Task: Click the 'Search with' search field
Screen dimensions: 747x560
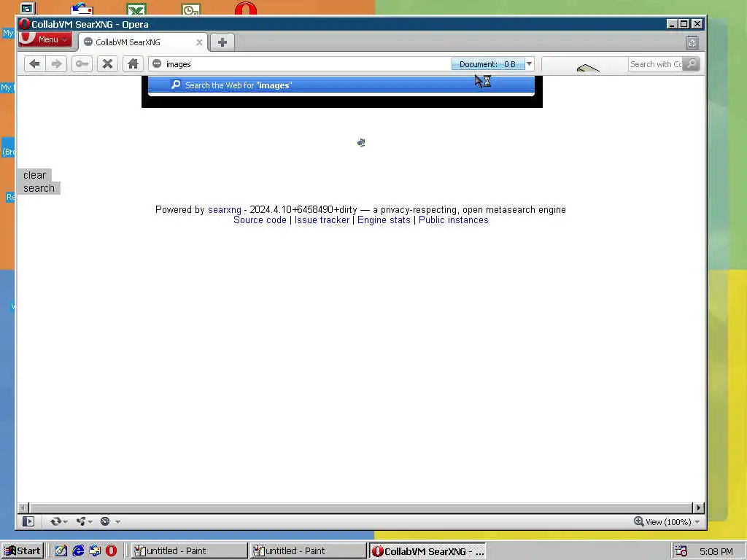Action: (656, 64)
